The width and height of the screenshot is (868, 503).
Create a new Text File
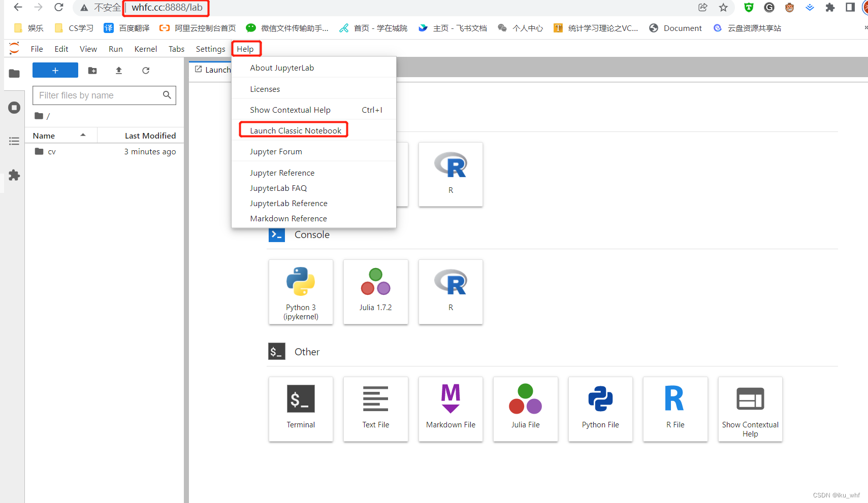coord(375,409)
